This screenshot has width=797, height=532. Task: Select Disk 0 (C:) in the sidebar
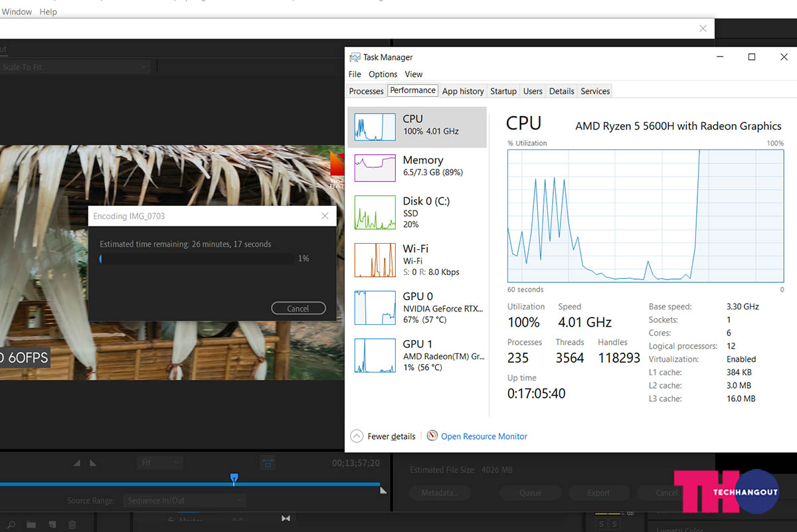click(417, 213)
